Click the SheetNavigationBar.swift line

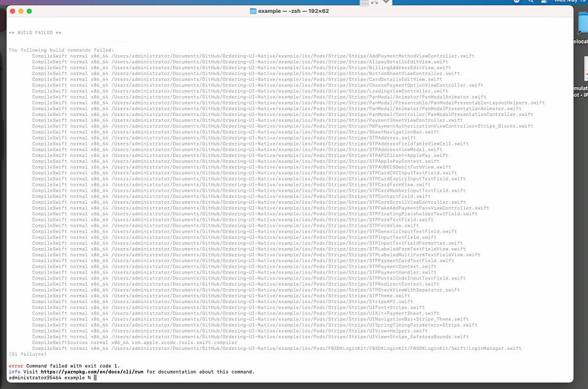tap(235, 132)
